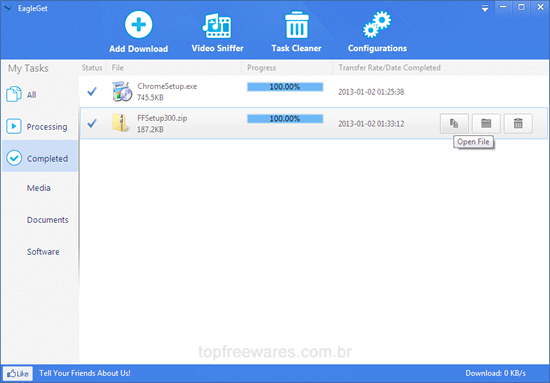Minimize the EagleGet window

503,7
